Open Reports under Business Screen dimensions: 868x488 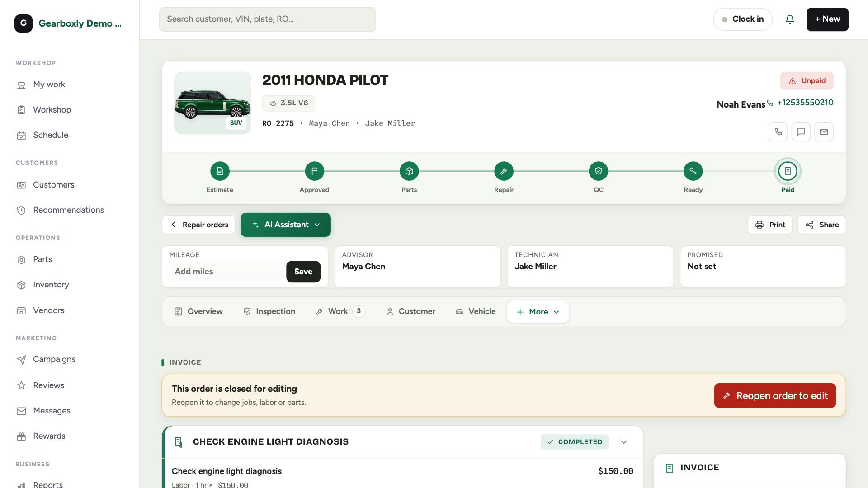point(47,484)
